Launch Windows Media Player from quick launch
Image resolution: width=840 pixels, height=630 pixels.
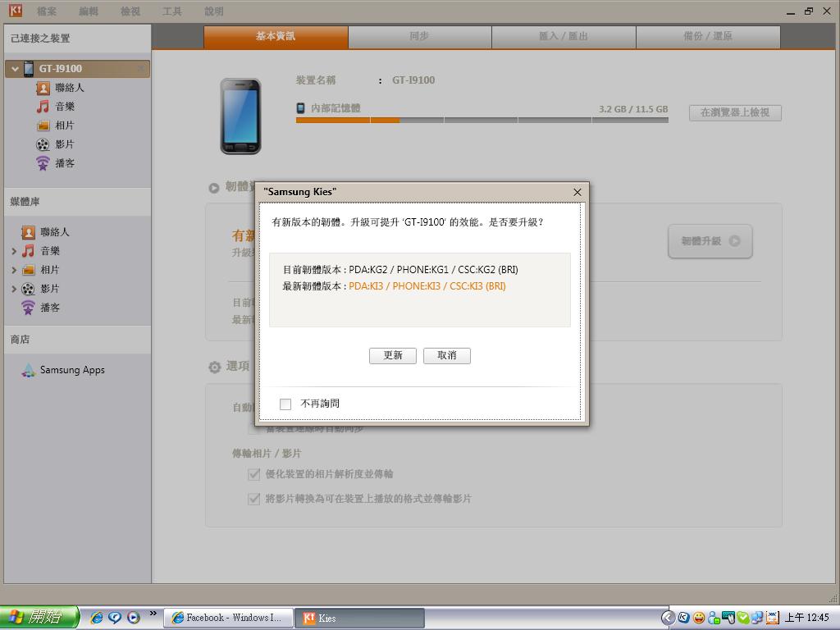(x=134, y=617)
